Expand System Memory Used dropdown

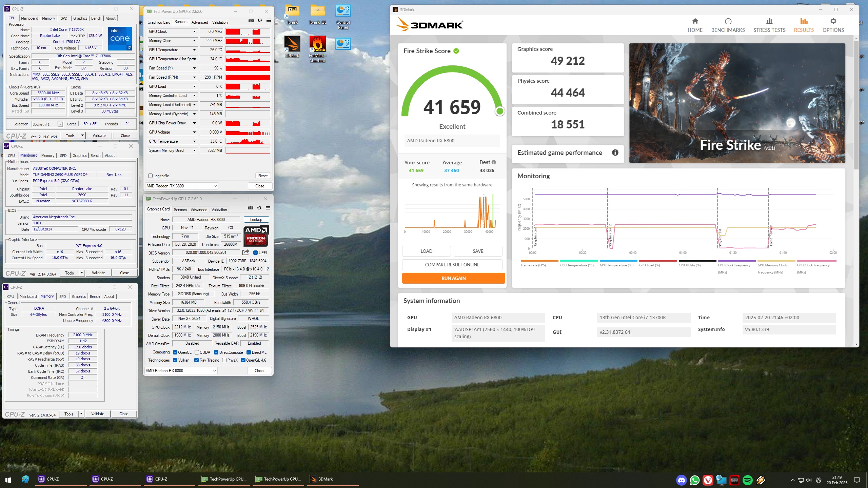click(x=194, y=150)
